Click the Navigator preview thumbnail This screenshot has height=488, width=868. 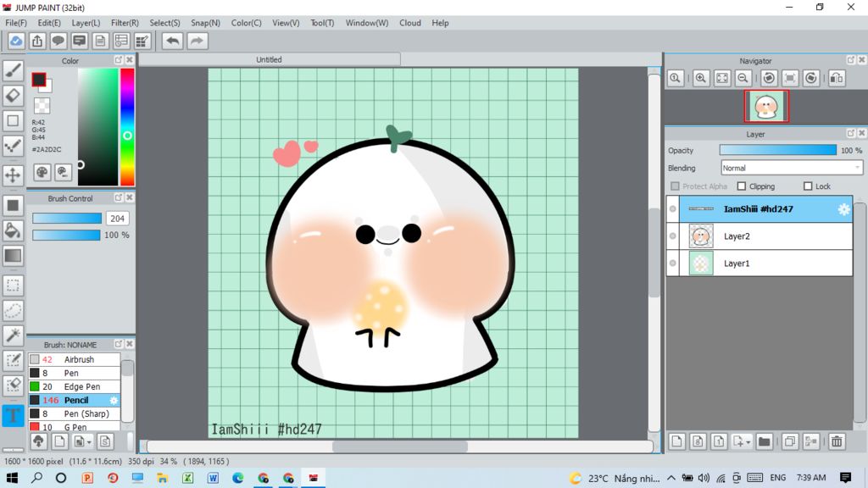point(766,106)
